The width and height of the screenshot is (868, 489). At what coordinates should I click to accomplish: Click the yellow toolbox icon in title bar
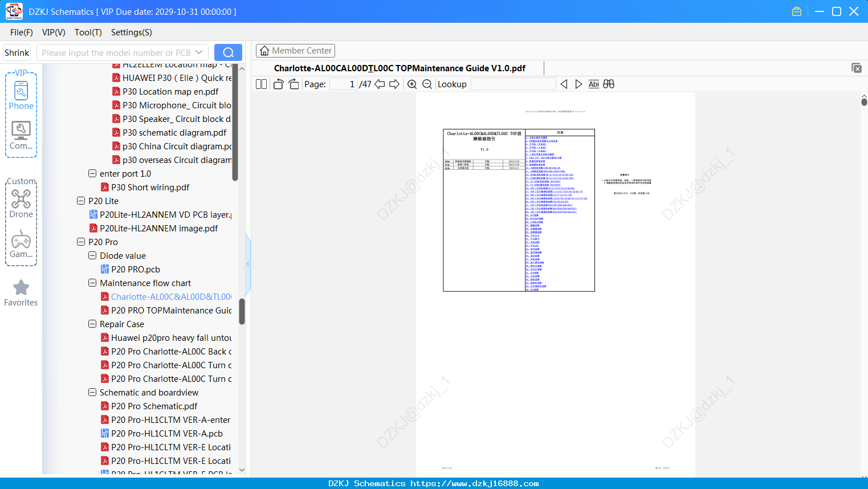tap(797, 11)
